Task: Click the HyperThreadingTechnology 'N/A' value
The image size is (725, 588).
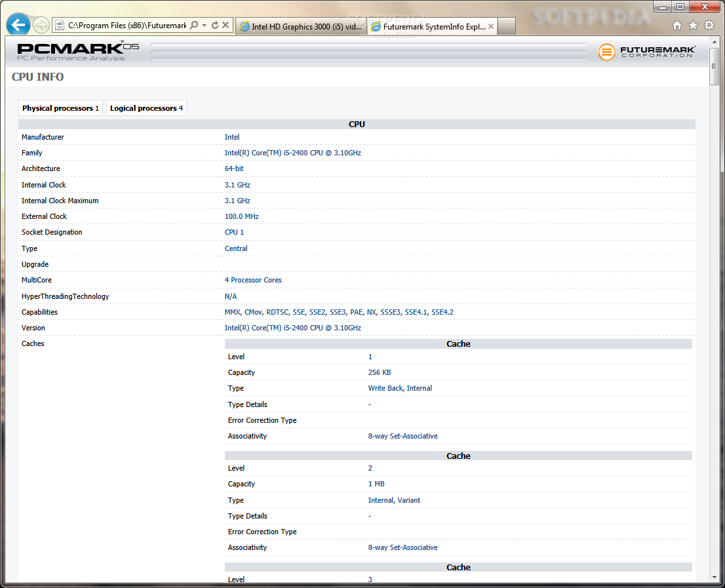Action: pyautogui.click(x=230, y=296)
